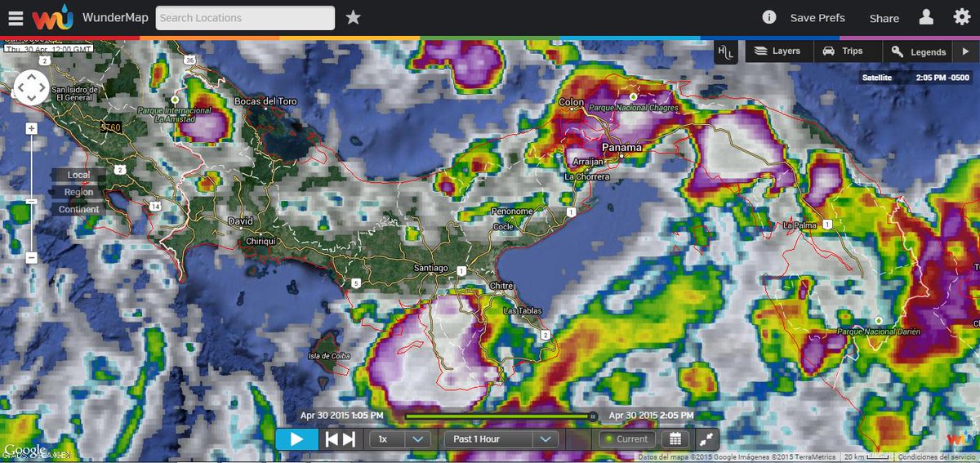The height and width of the screenshot is (463, 980).
Task: Pan the map down with the arrow pad
Action: [32, 99]
